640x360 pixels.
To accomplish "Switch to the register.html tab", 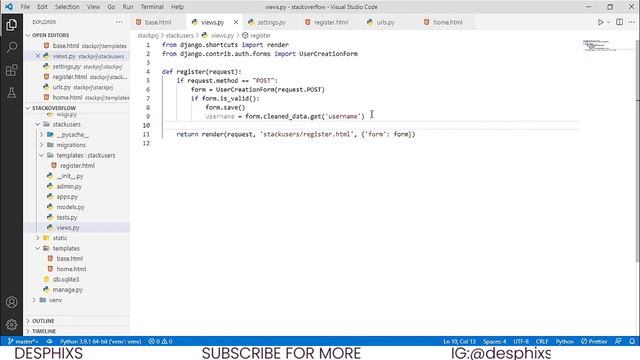I will click(x=331, y=22).
